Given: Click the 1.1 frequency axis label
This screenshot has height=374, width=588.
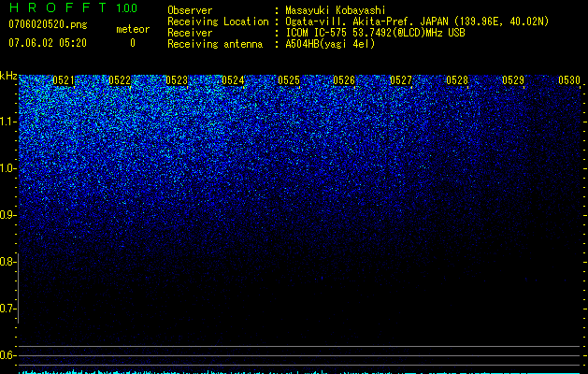Looking at the screenshot, I should tap(7, 122).
